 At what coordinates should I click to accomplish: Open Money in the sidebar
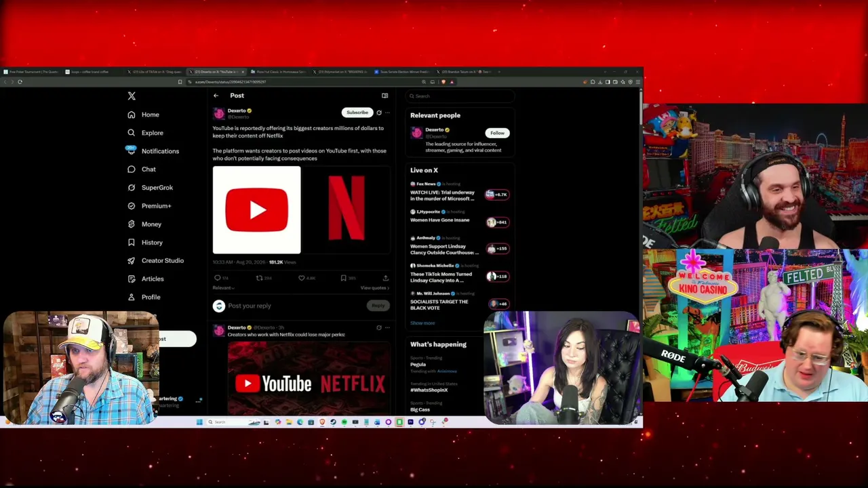[x=144, y=224]
